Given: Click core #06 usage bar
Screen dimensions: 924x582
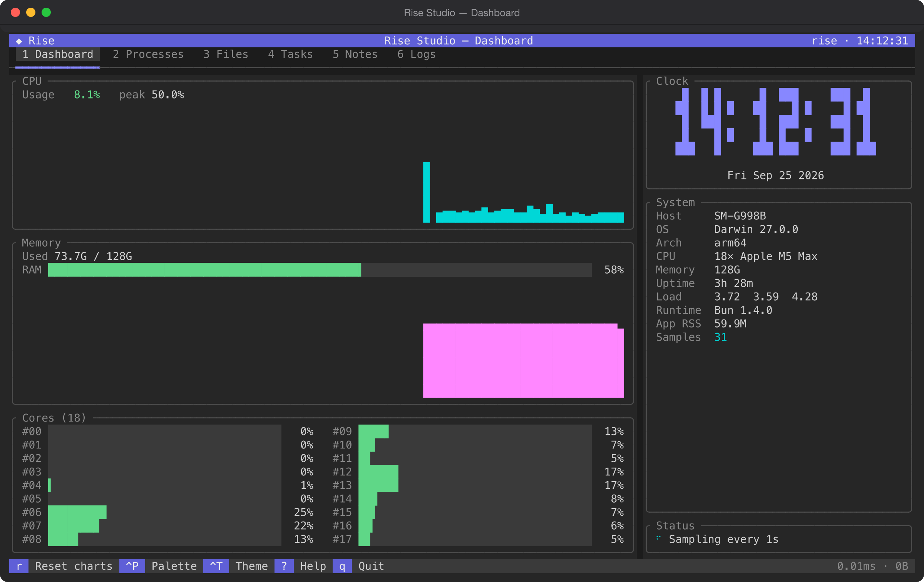Looking at the screenshot, I should (164, 512).
